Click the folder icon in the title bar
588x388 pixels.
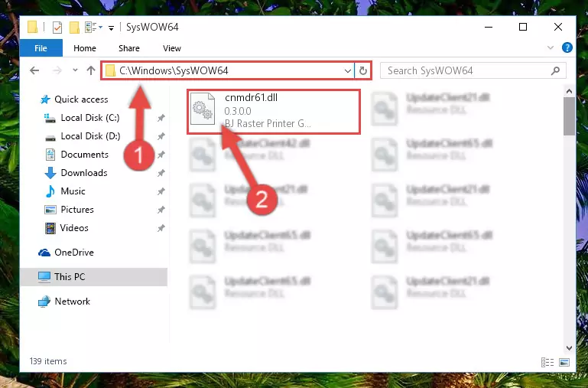pyautogui.click(x=33, y=28)
